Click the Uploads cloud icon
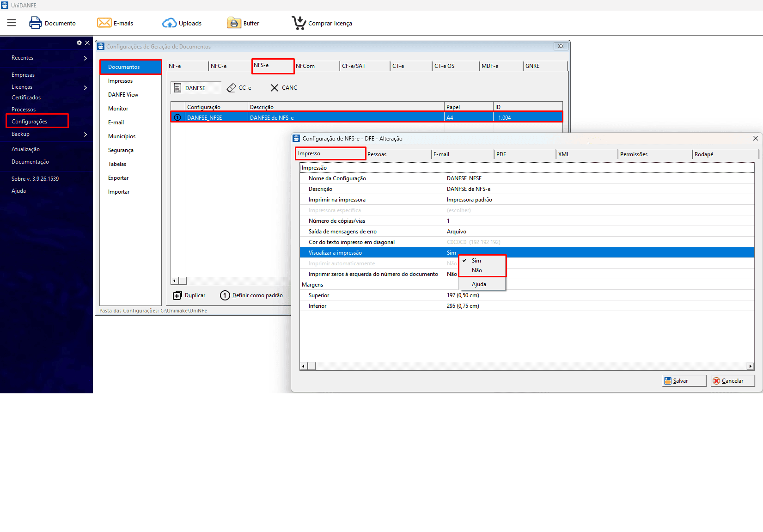763x532 pixels. 169,23
